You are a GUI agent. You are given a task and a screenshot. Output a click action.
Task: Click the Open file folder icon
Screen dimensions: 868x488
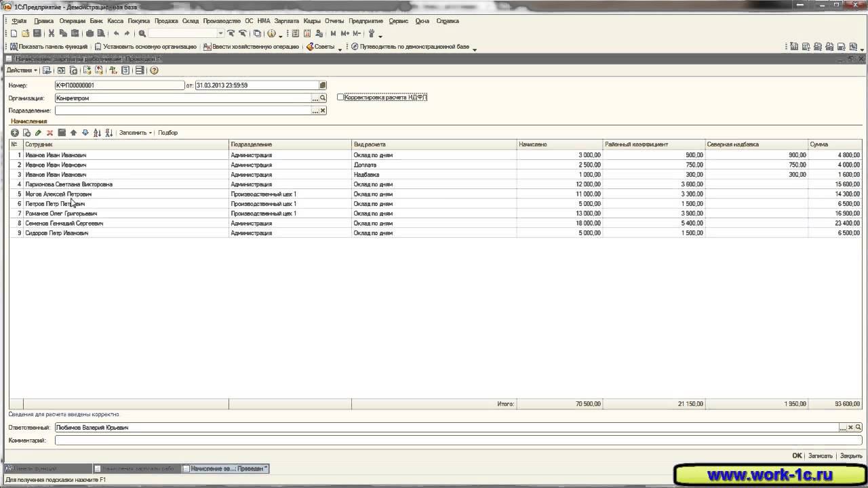coord(25,33)
